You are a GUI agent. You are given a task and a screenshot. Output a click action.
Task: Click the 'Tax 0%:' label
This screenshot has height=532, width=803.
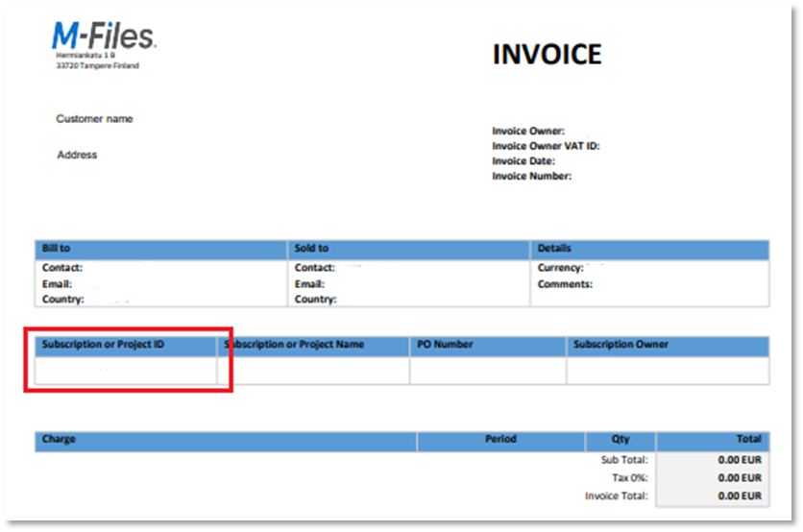[x=630, y=477]
